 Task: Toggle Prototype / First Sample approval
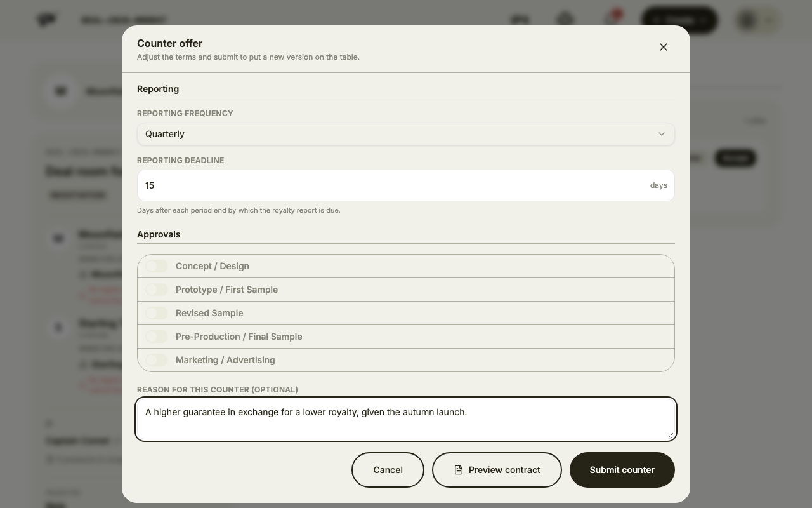[x=157, y=290]
